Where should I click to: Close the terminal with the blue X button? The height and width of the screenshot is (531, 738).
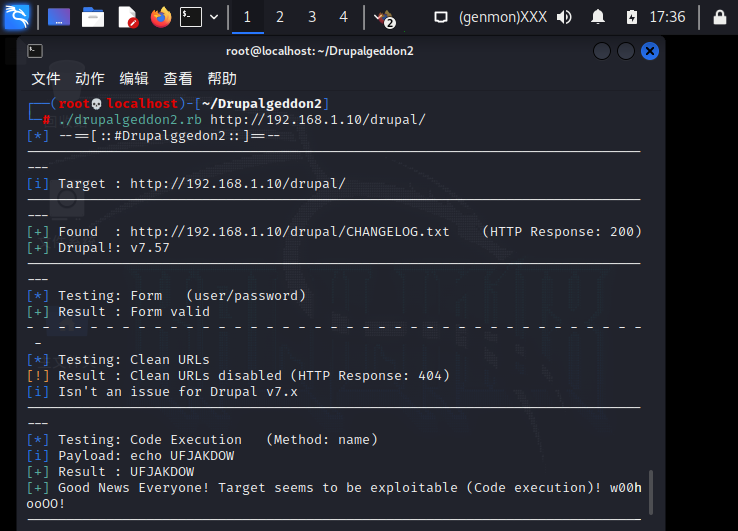[650, 51]
